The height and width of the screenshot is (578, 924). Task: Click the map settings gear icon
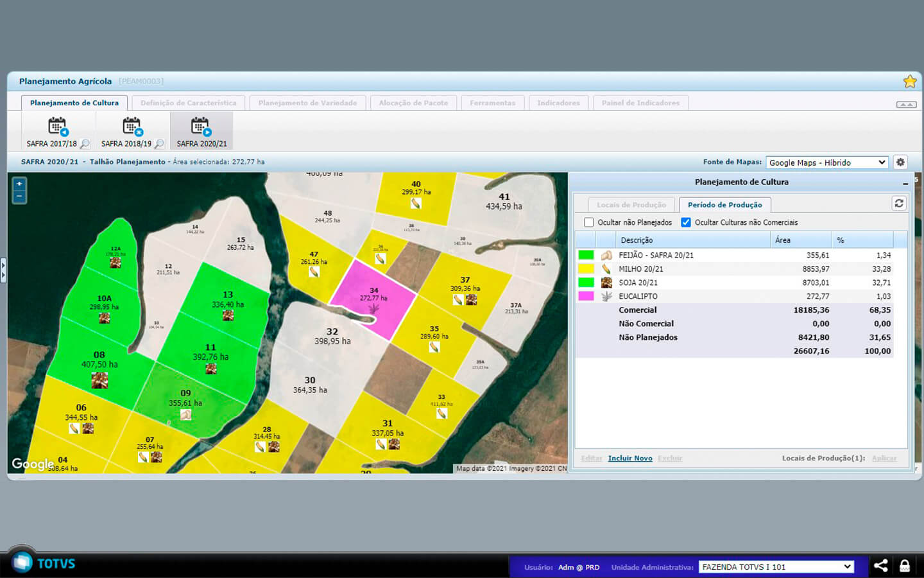900,162
